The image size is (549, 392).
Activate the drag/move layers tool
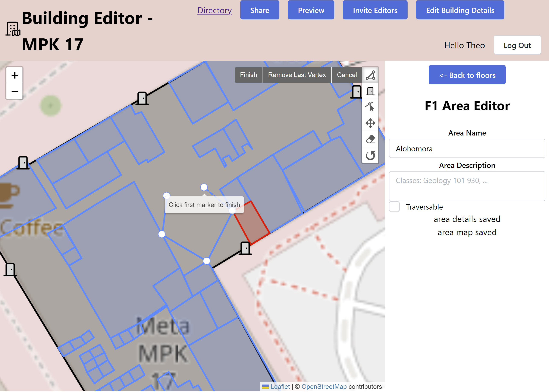[x=370, y=123]
